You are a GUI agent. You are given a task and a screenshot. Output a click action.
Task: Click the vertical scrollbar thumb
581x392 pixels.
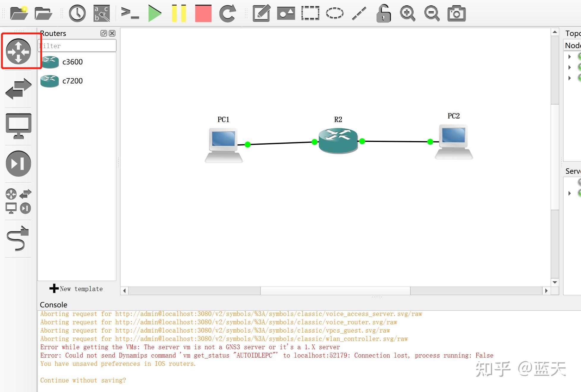point(555,157)
